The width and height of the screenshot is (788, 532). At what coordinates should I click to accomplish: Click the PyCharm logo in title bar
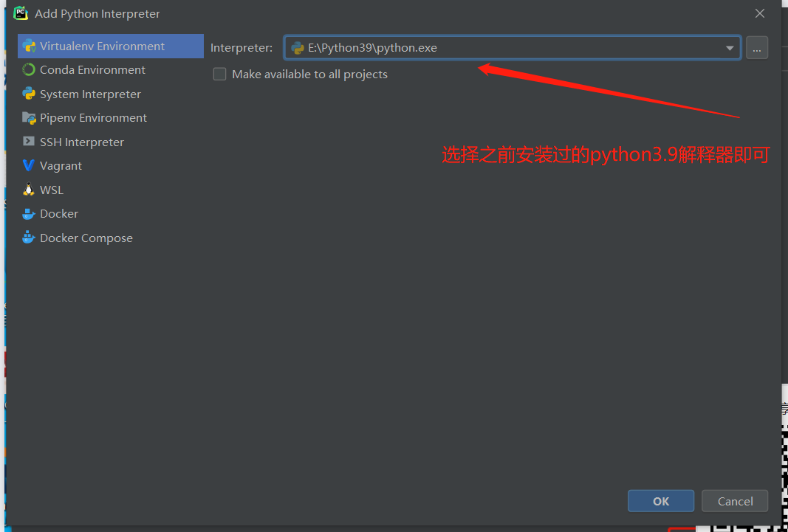tap(21, 13)
